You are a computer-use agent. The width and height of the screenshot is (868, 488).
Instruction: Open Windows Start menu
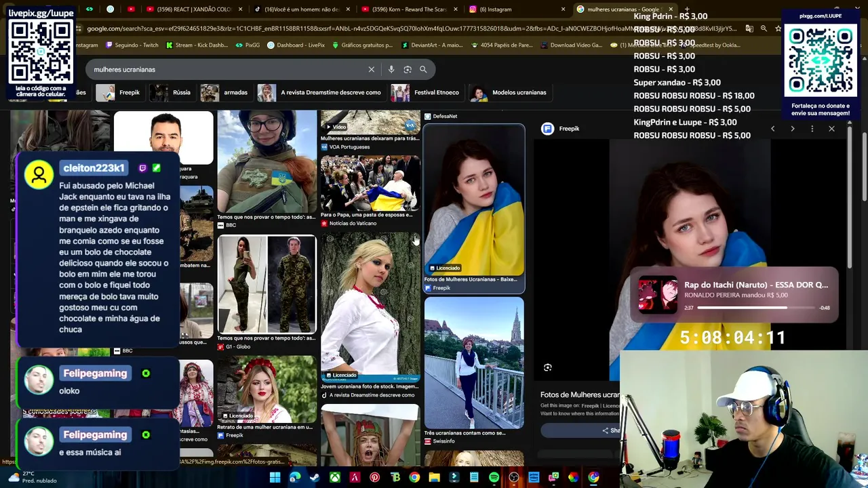tap(275, 477)
